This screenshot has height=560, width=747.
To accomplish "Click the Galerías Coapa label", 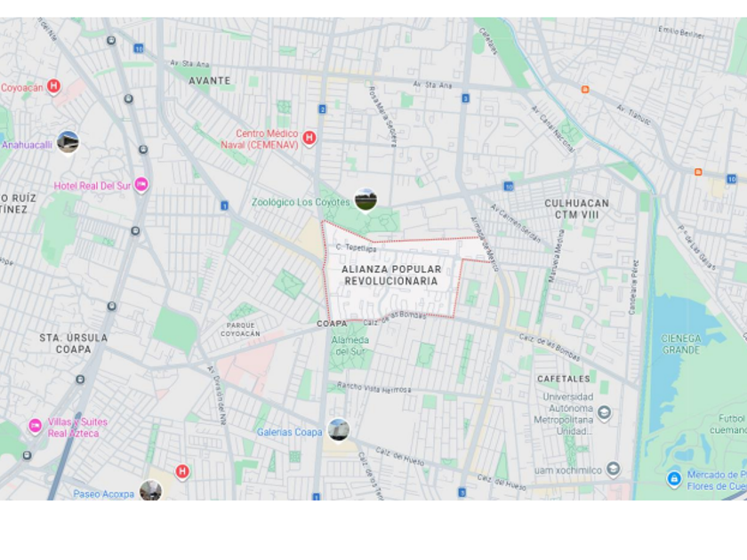I will pyautogui.click(x=290, y=432).
